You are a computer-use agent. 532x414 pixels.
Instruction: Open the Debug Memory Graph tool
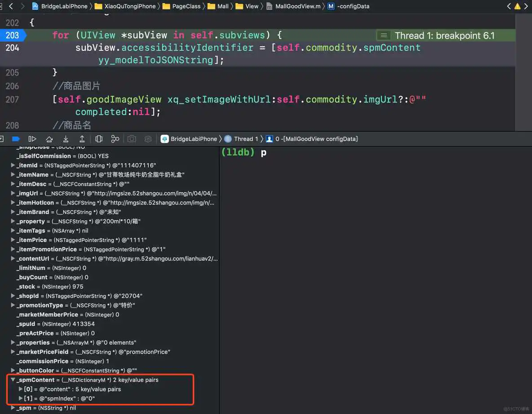coord(115,139)
